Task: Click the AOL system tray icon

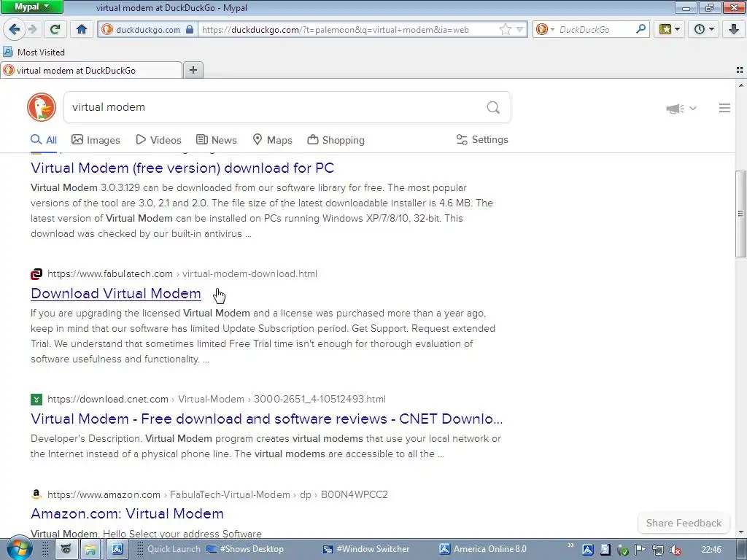Action: 587,550
